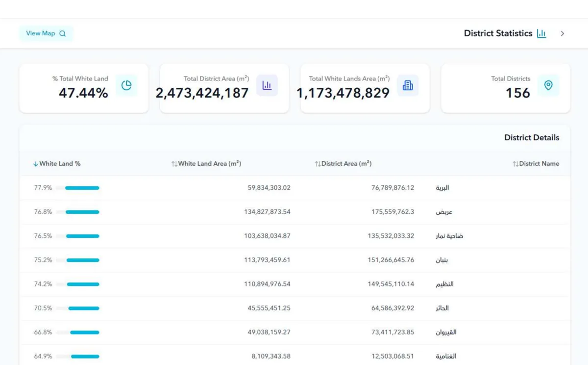588x365 pixels.
Task: Click total district area value 2,473,424,187
Action: 202,93
